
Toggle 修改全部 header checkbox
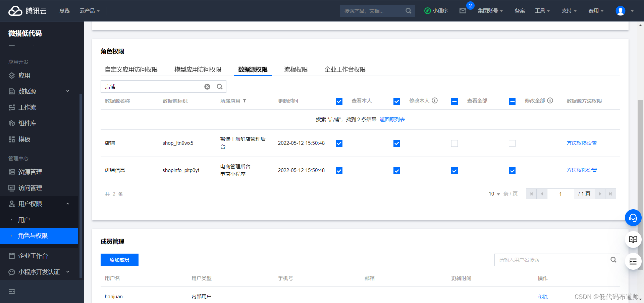pyautogui.click(x=512, y=101)
